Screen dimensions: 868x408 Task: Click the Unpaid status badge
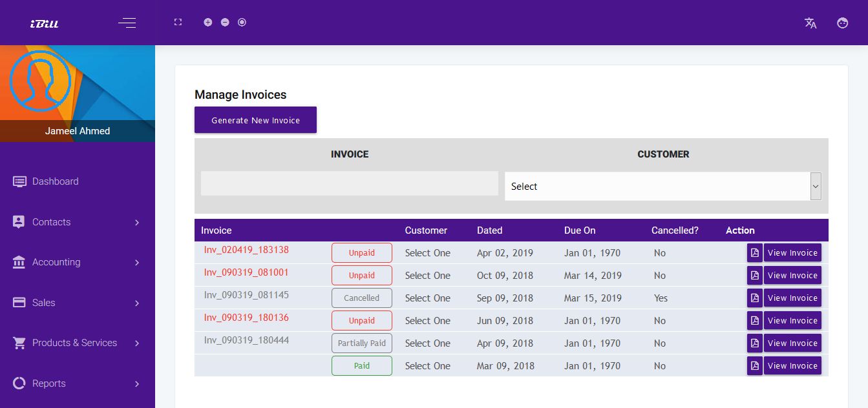(x=361, y=252)
